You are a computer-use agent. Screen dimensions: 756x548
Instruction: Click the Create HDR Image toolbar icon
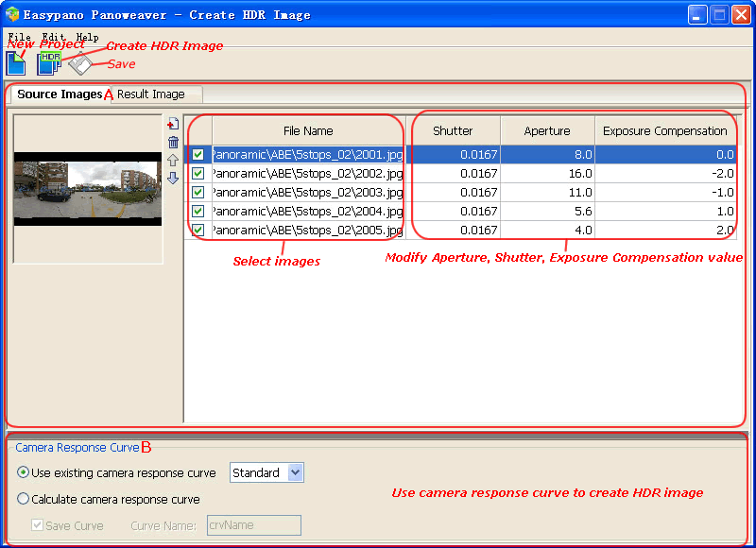(49, 63)
